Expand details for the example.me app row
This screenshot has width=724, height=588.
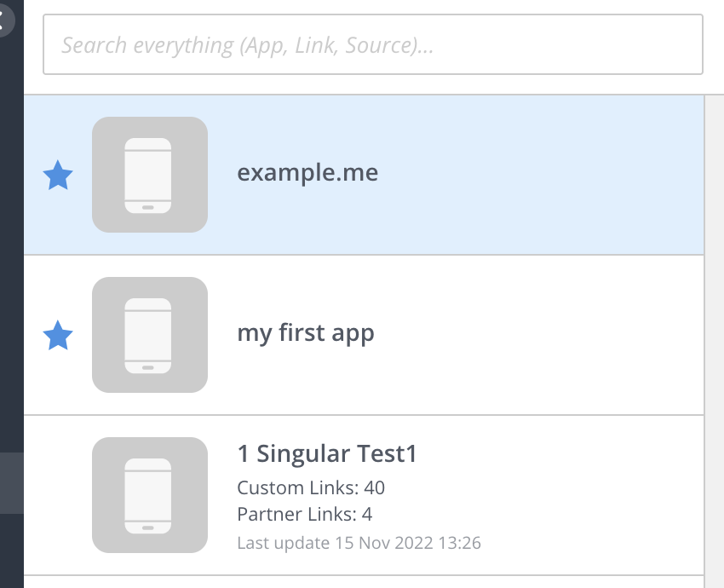pyautogui.click(x=366, y=174)
